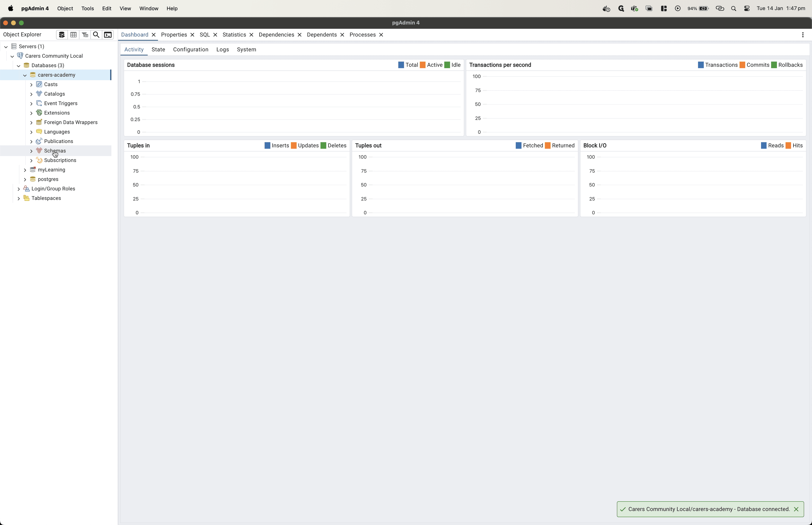The width and height of the screenshot is (812, 525).
Task: Click the disconnected myLearning database icon
Action: (x=33, y=169)
